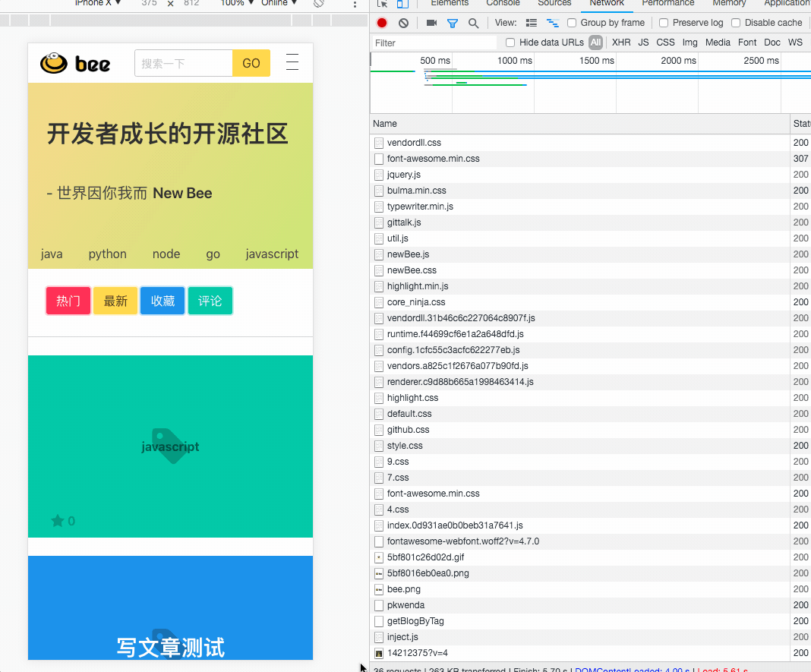Open the blue 写文章测试 article card

170,608
